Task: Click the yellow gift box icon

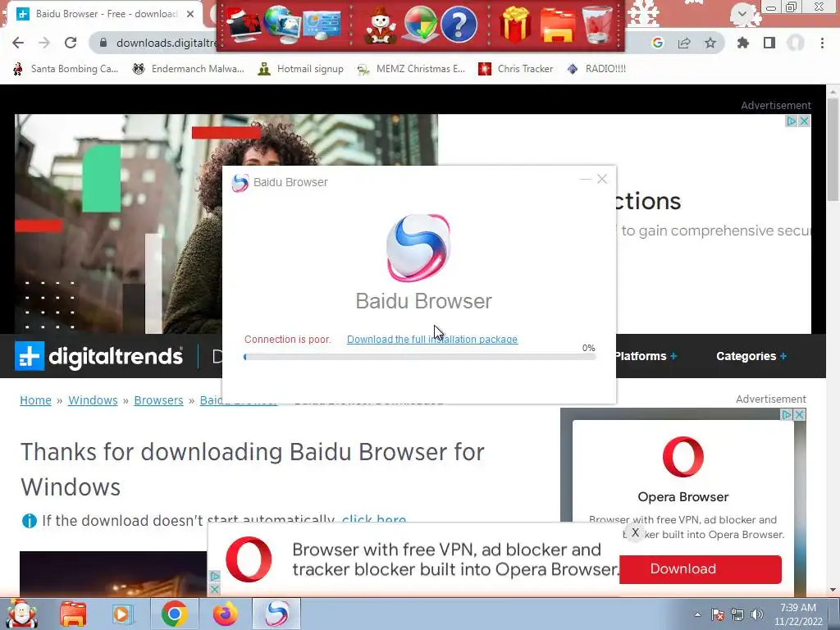Action: (x=515, y=24)
